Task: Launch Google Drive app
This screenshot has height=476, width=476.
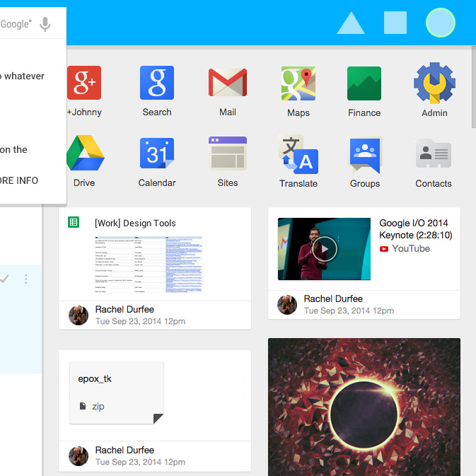Action: (x=86, y=153)
